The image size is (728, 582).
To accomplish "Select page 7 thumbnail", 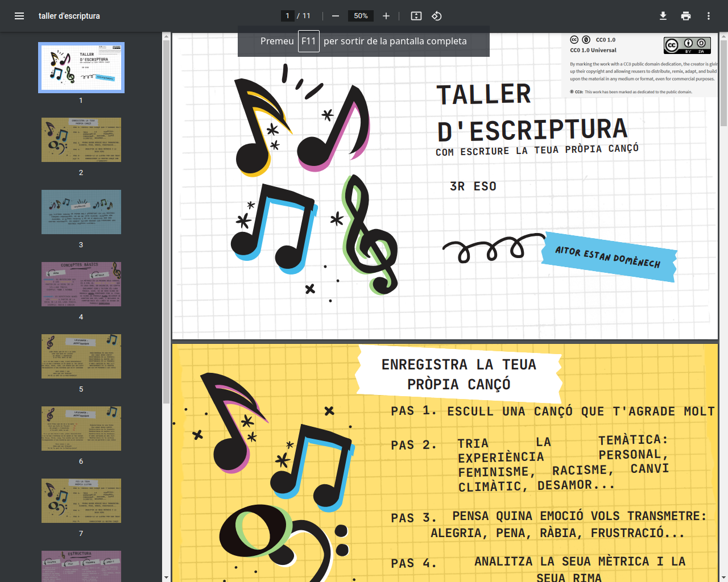I will 81,501.
